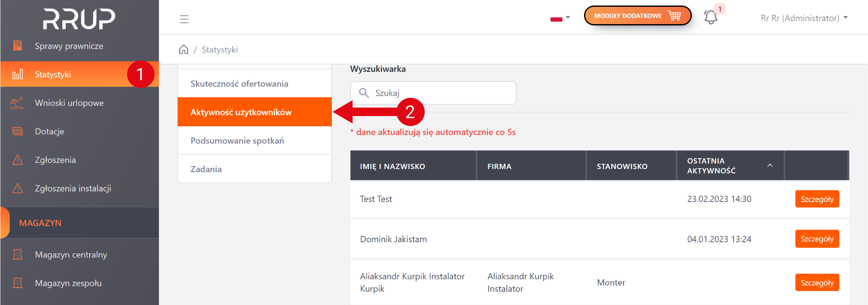Go to Magazyn zespołu in the sidebar
Screen dimensions: 868x305
point(68,283)
